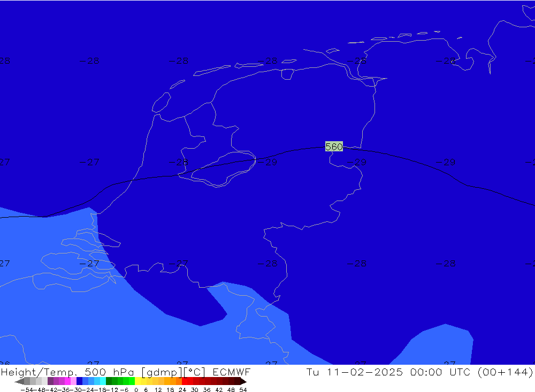This screenshot has height=392, width=535.
Task: Click the 'UTC' timezone text
Action: coord(460,372)
